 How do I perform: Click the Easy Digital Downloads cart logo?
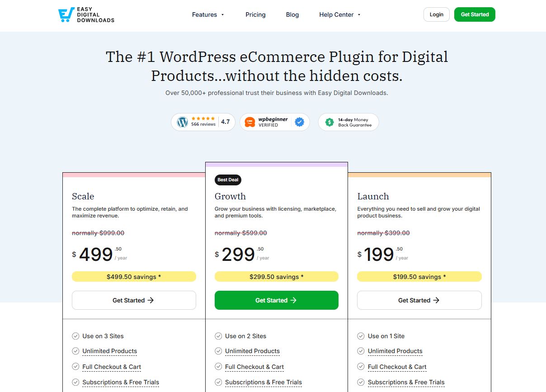click(x=66, y=14)
